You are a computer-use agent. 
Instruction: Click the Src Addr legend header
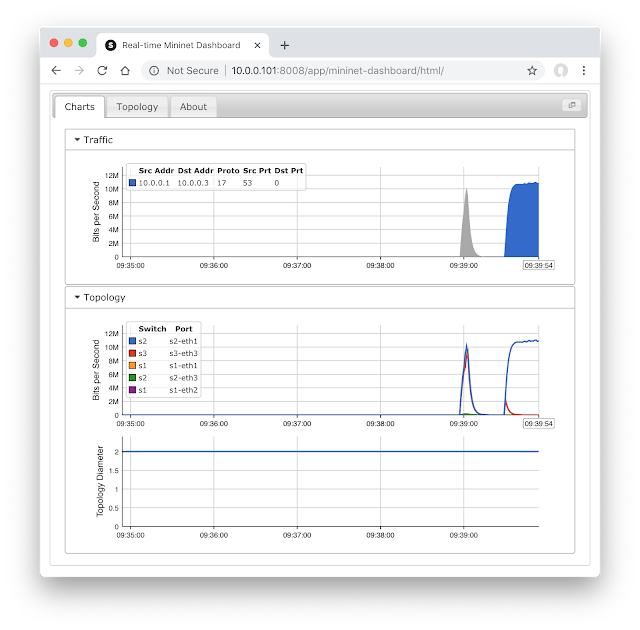pyautogui.click(x=156, y=171)
